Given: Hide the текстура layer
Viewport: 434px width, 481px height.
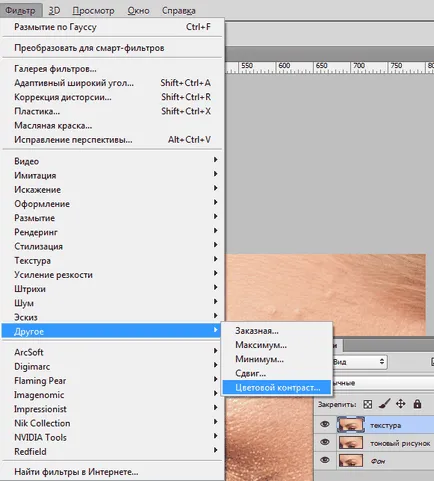Looking at the screenshot, I should [325, 424].
